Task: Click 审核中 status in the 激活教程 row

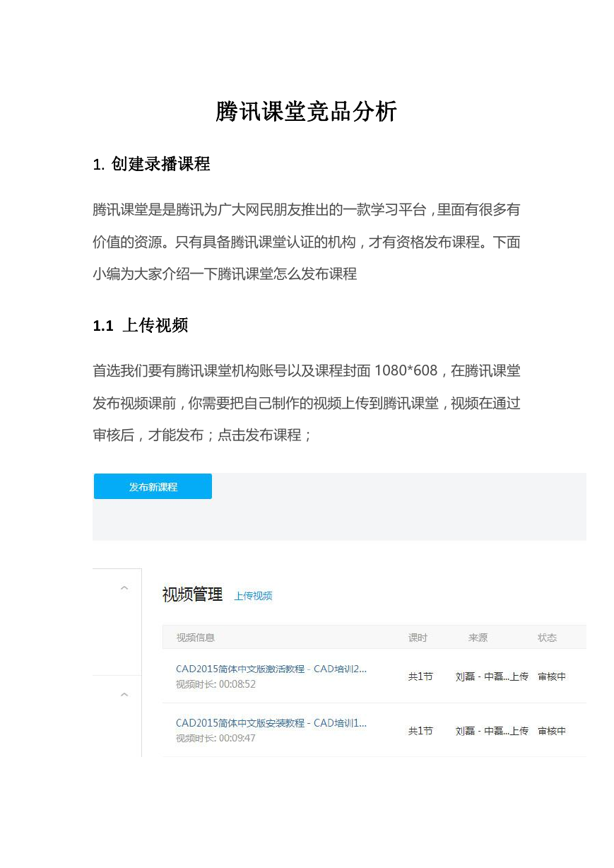Action: [x=552, y=676]
